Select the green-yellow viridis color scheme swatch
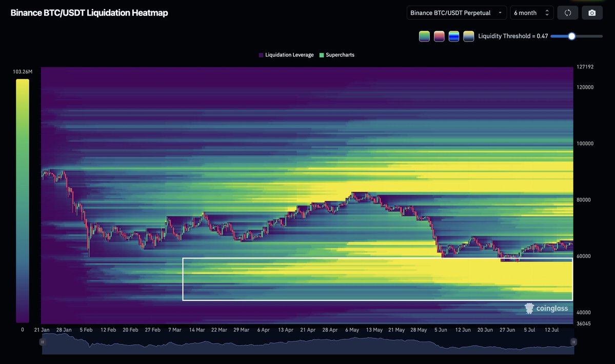 coord(424,36)
